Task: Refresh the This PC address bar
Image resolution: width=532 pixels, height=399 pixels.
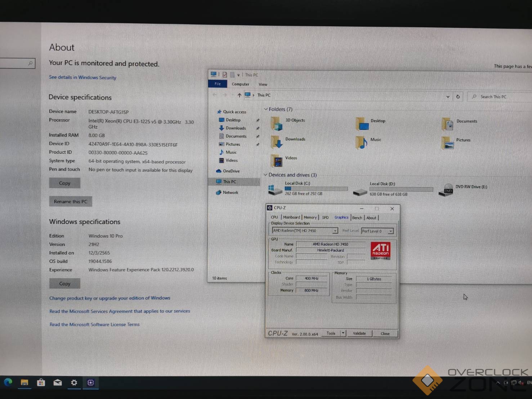Action: pyautogui.click(x=458, y=97)
